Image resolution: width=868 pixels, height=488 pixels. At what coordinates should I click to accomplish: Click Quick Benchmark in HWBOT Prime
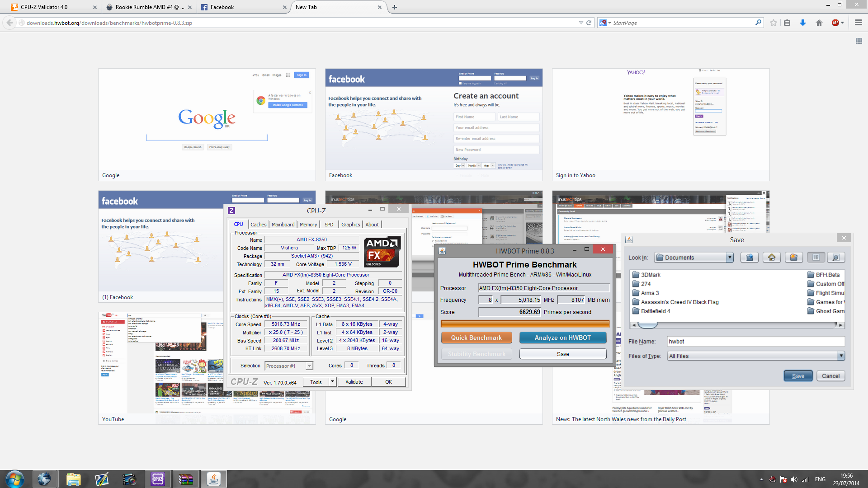[x=476, y=338]
